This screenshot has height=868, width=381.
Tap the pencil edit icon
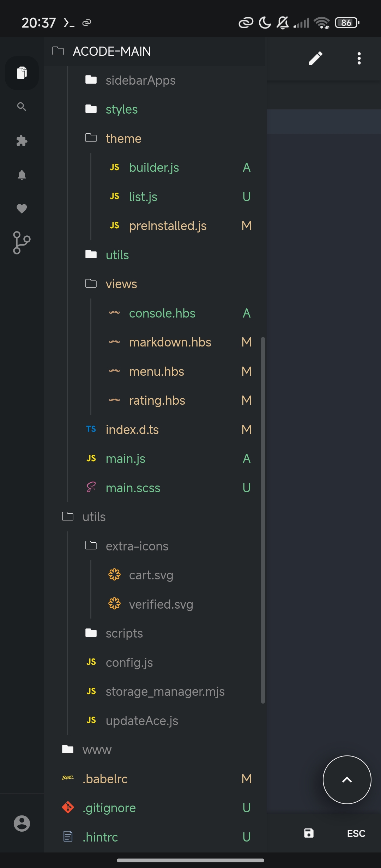click(x=315, y=59)
